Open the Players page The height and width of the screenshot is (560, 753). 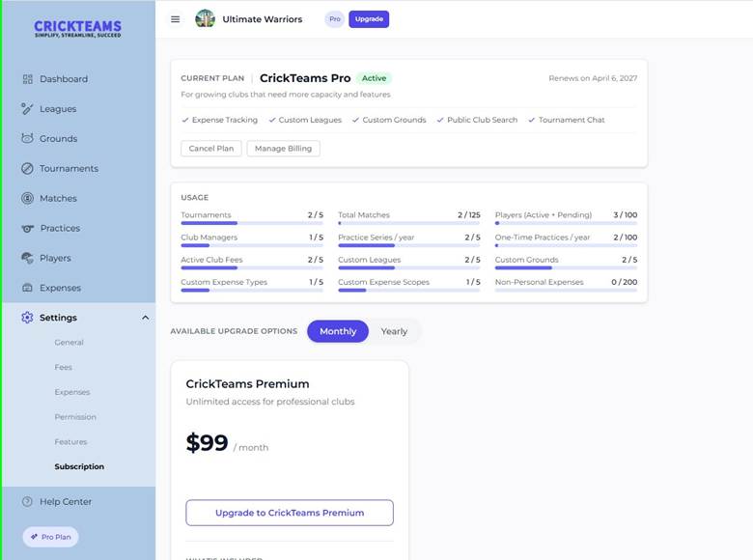click(55, 258)
